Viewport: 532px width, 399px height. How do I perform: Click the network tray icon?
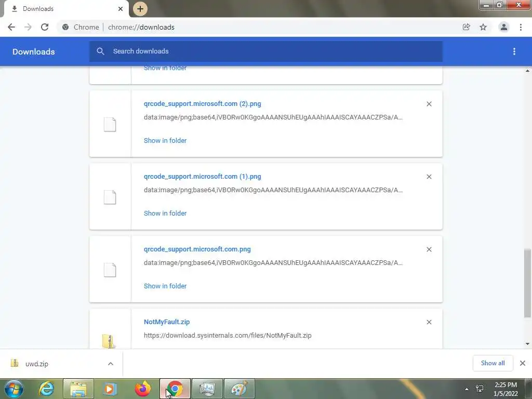click(x=480, y=389)
